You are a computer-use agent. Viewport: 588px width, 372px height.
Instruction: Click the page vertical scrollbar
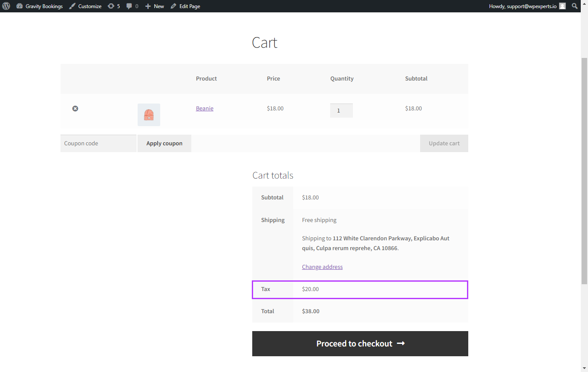pos(584,170)
